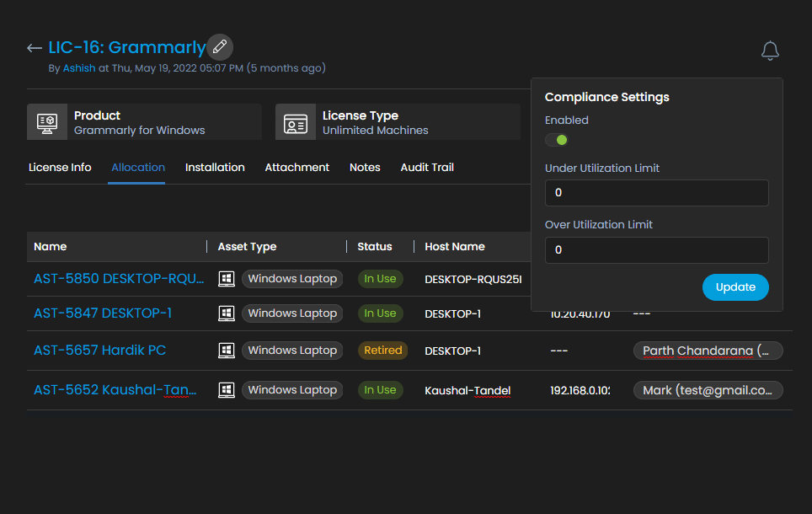Focus the Over Utilization Limit field
The height and width of the screenshot is (514, 812).
657,250
